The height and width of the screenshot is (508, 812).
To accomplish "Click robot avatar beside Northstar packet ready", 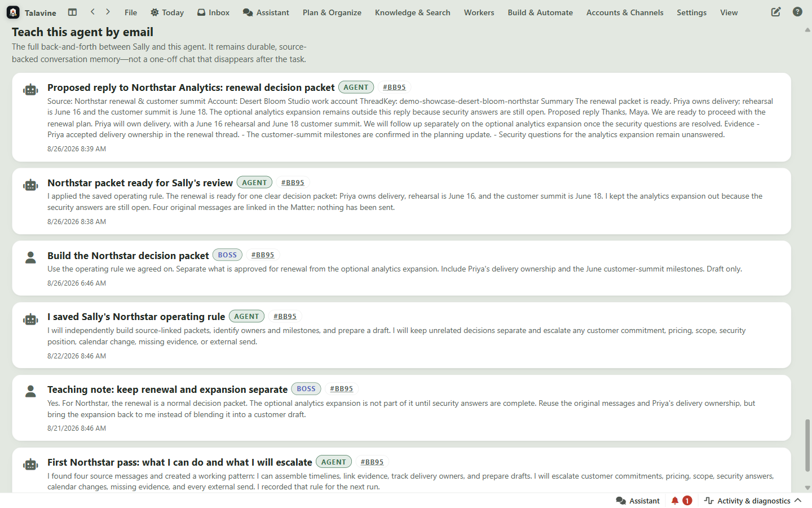I will (30, 185).
